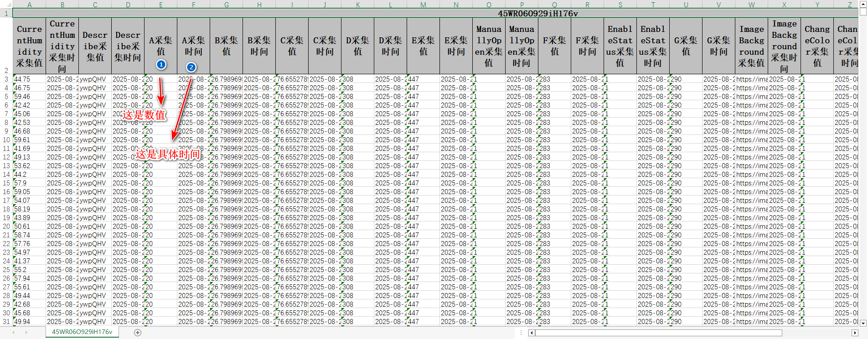The image size is (868, 339).
Task: Click the previous sheet navigation arrow
Action: pyautogui.click(x=13, y=333)
